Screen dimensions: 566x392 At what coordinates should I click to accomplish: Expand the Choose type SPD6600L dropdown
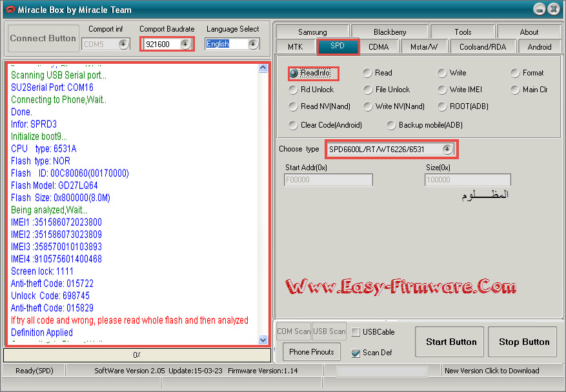[x=447, y=149]
